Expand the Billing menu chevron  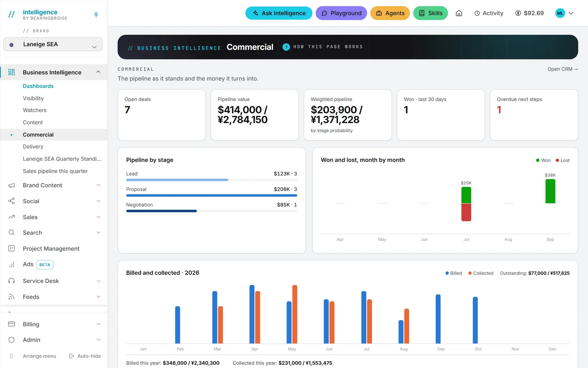(x=98, y=324)
